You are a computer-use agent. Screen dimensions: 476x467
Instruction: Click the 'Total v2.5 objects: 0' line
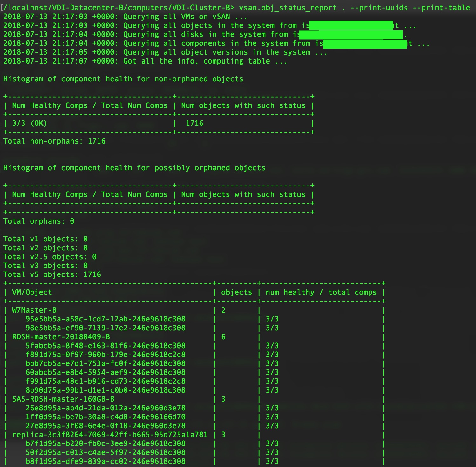coord(50,257)
